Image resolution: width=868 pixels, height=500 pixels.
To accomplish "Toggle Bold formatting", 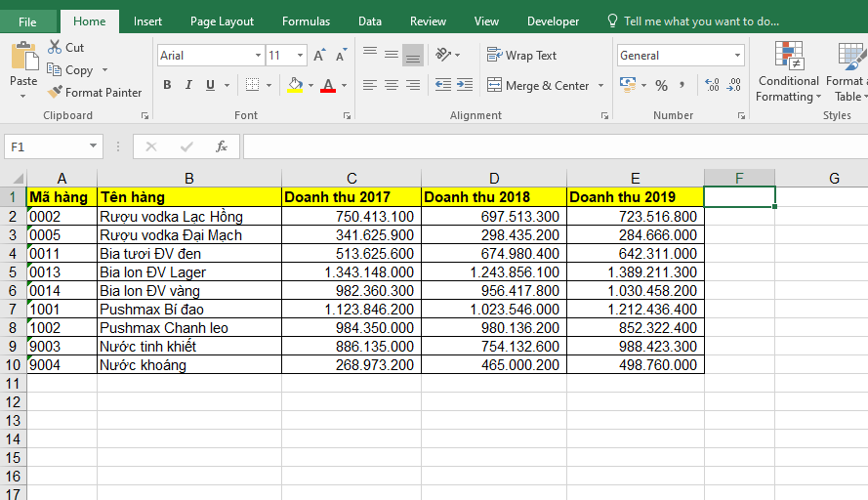I will 167,85.
